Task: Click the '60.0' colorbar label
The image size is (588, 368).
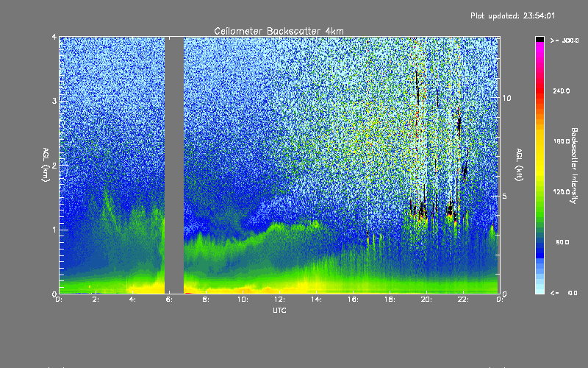Action: pos(562,243)
